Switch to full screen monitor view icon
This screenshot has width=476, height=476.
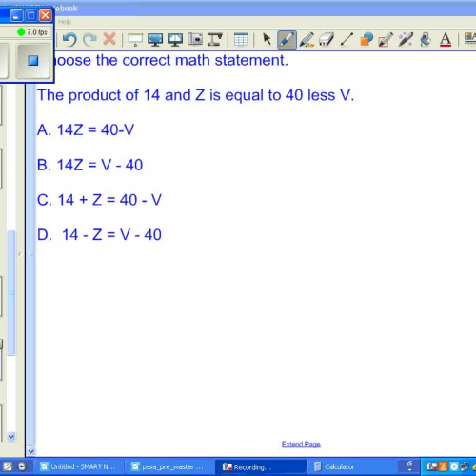click(x=155, y=40)
